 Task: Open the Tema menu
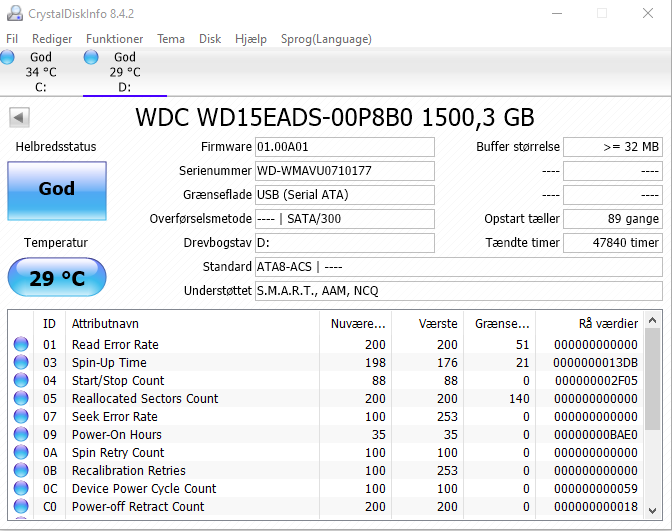171,39
